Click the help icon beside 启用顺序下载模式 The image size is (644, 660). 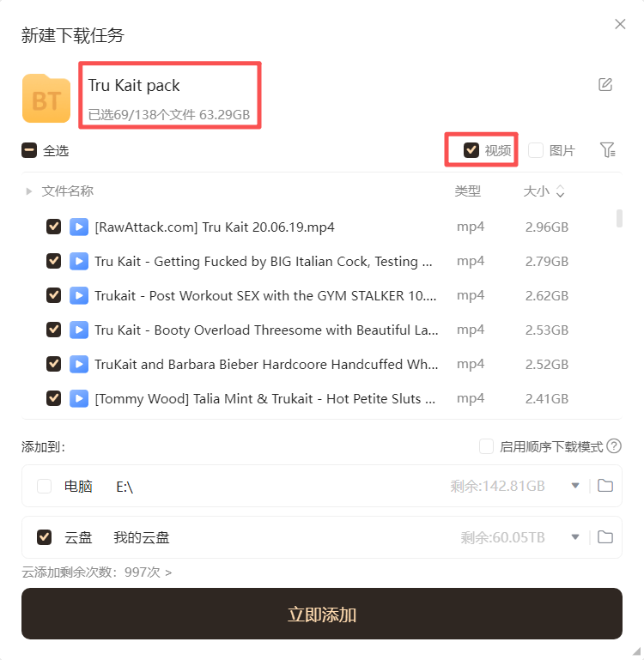pyautogui.click(x=614, y=446)
